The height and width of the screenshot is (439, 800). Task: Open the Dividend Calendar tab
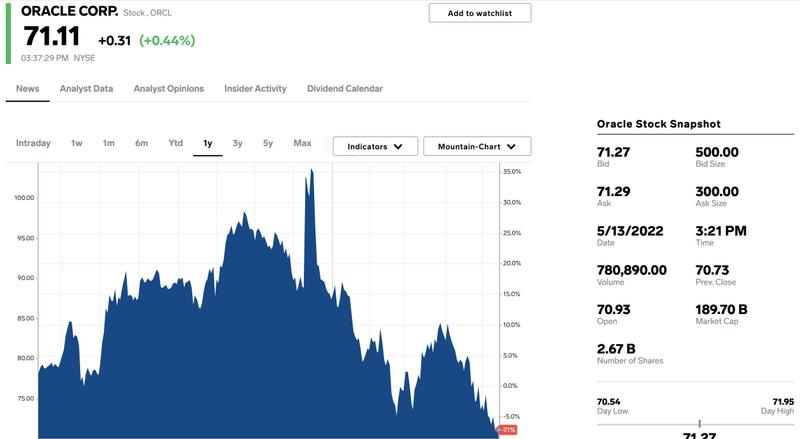(345, 88)
